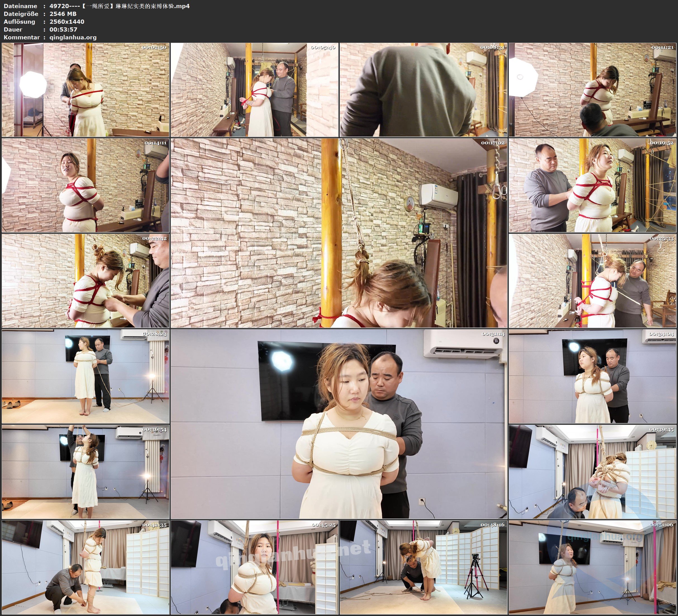Screen dimensions: 678x616
Task: Open the final 00:51:06 thumbnail
Action: click(x=593, y=567)
